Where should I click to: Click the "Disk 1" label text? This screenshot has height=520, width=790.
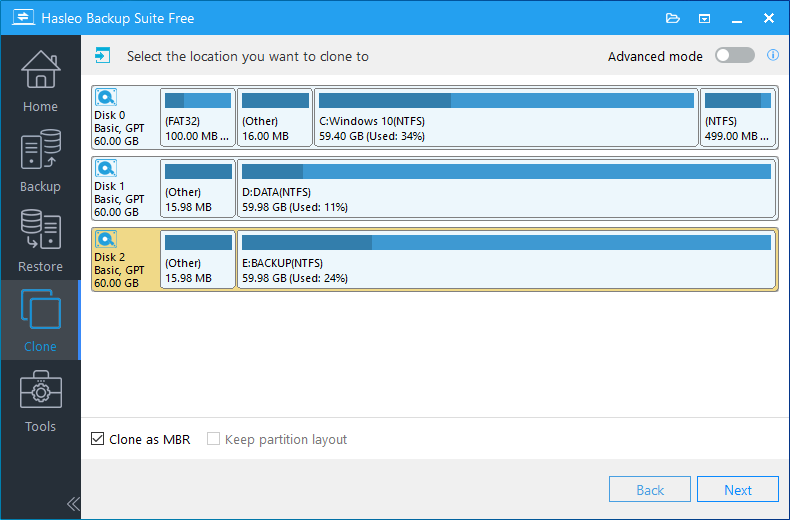109,186
